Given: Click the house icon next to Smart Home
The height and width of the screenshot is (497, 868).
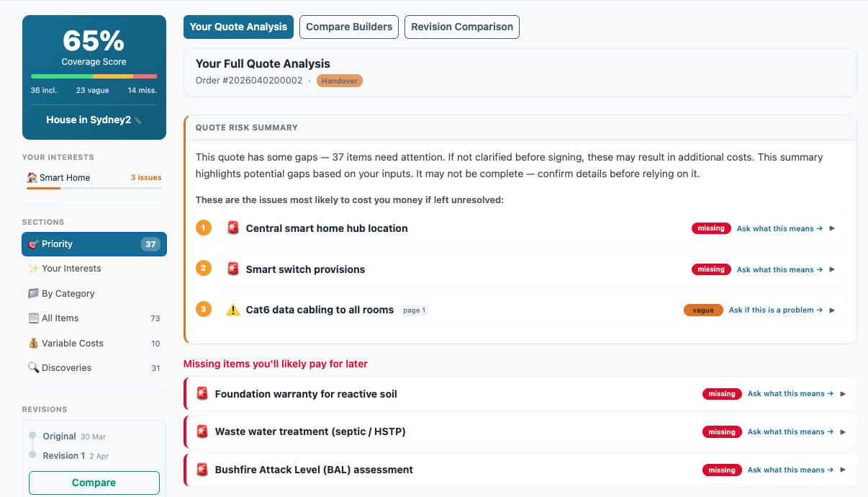Looking at the screenshot, I should coord(32,178).
